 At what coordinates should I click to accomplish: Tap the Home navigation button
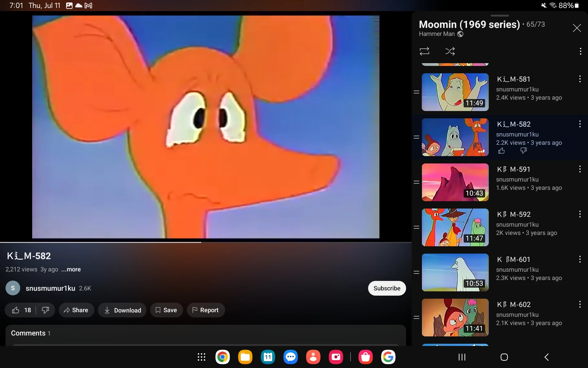(x=504, y=357)
